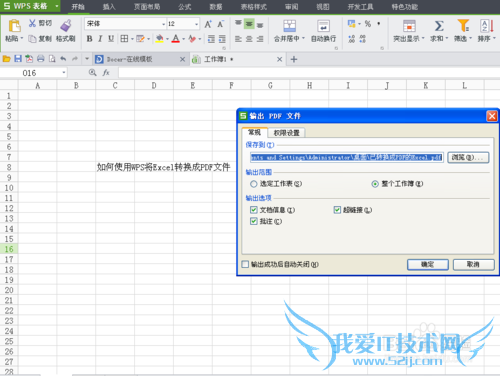Uncheck the 批注 checkbox

point(254,221)
